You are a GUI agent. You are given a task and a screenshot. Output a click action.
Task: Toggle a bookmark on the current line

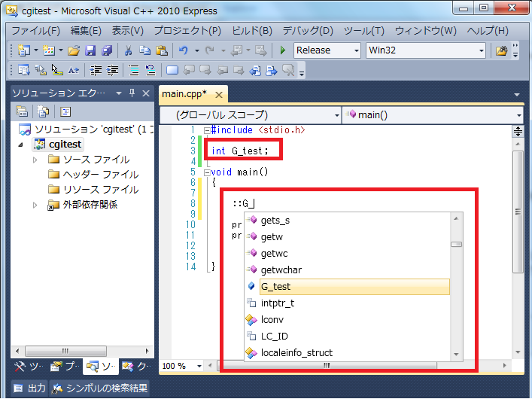(172, 70)
